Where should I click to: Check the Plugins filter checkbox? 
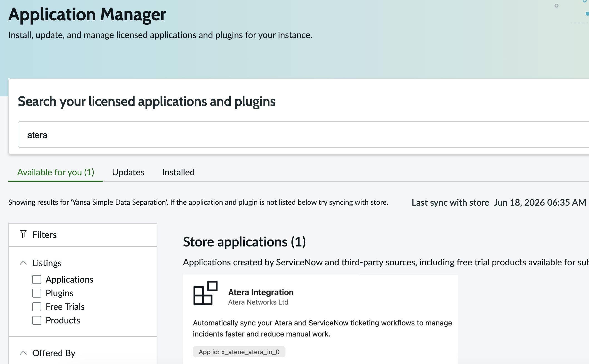pyautogui.click(x=37, y=293)
